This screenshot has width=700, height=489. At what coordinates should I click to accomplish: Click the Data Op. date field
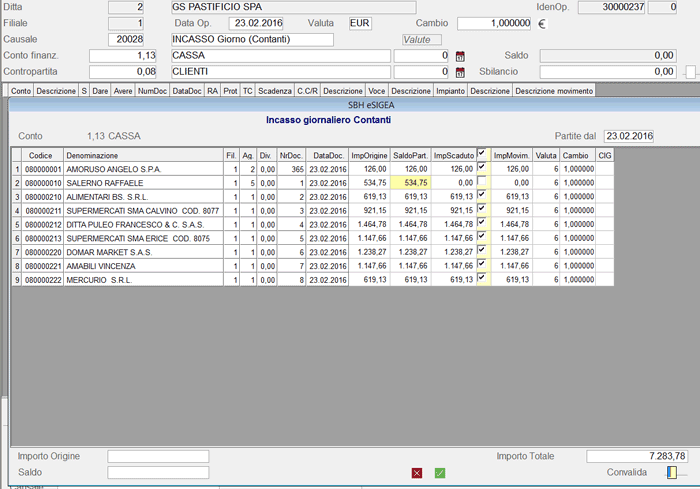[256, 23]
